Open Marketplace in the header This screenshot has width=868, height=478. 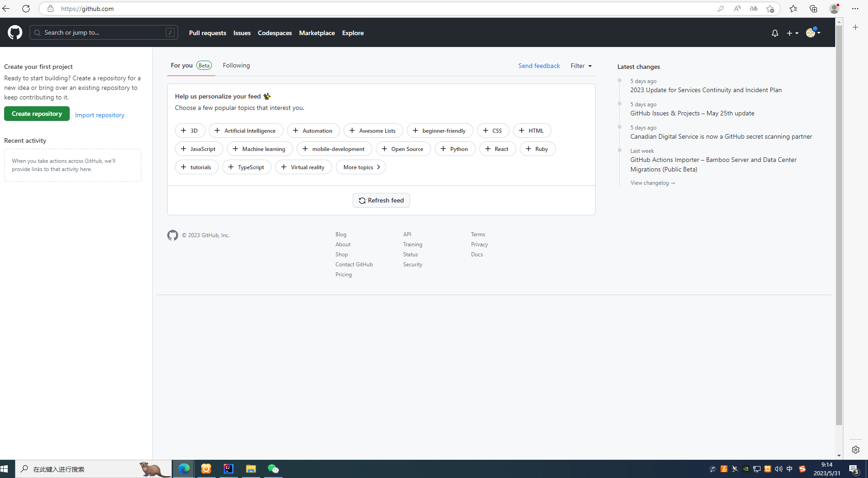pos(317,33)
